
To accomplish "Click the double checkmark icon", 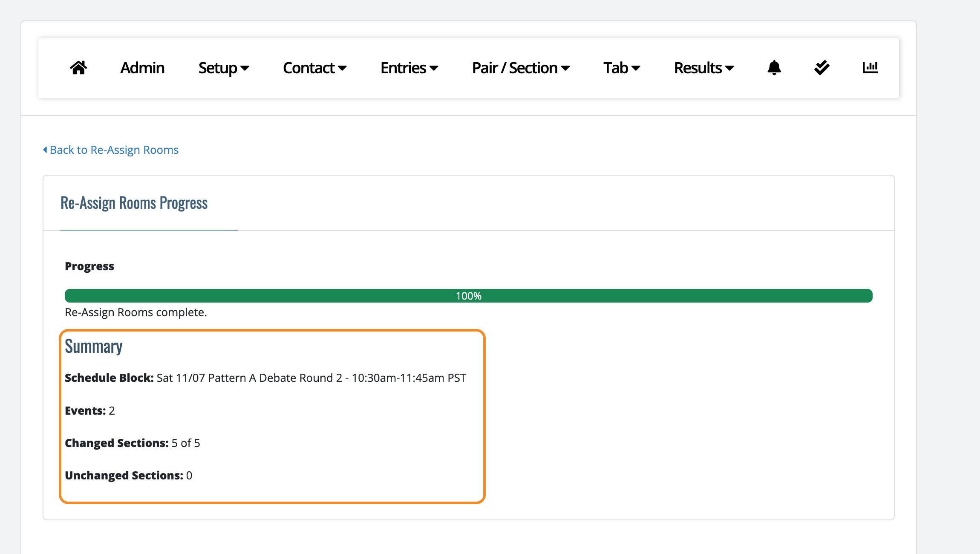I will click(822, 68).
